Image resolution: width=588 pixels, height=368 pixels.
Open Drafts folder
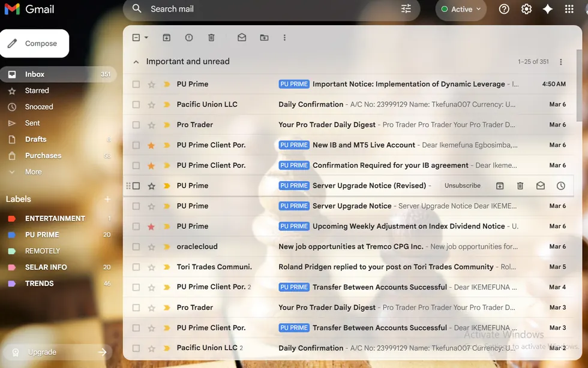tap(35, 140)
